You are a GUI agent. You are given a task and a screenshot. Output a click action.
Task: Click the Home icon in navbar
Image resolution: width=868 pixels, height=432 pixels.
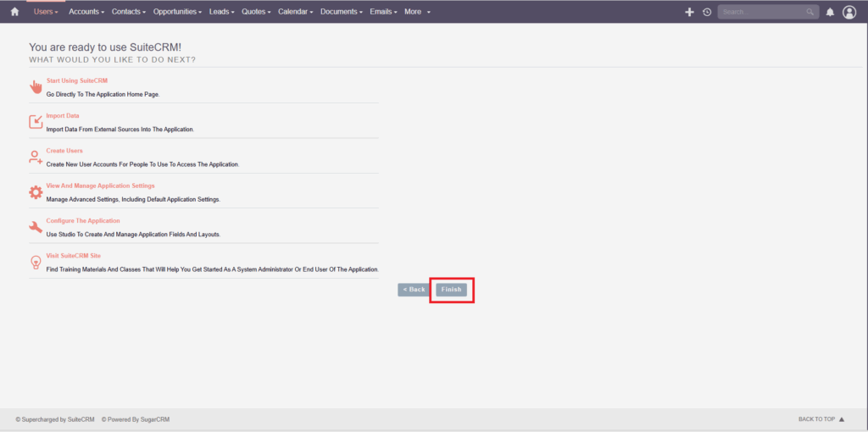[14, 12]
